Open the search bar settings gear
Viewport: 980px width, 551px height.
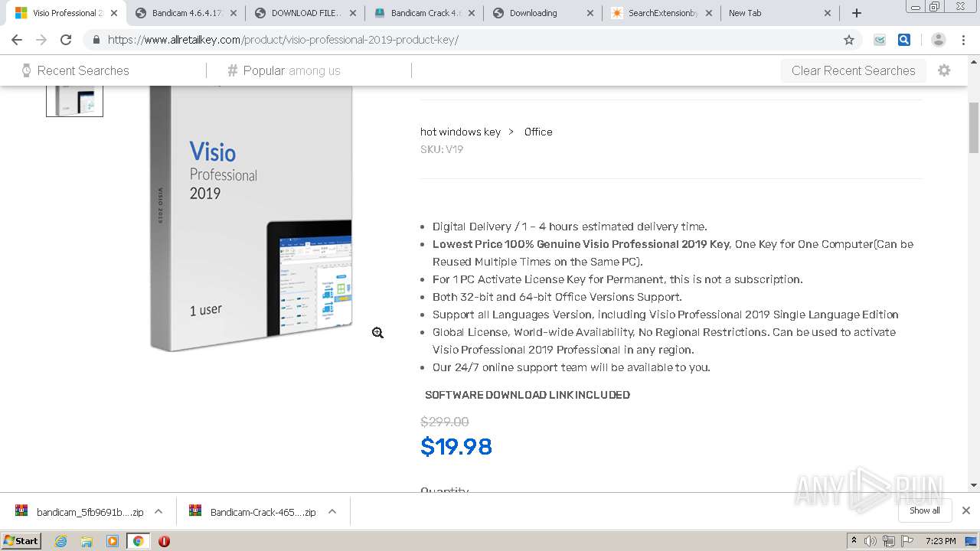[944, 70]
